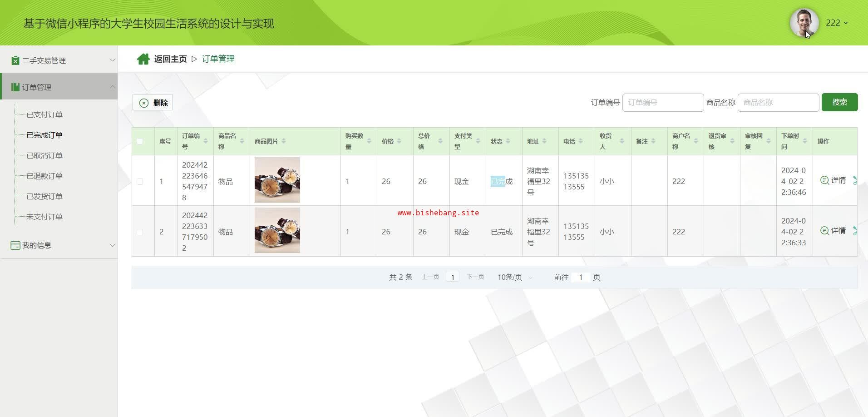Sort by 地址 column arrows
The width and height of the screenshot is (868, 417).
coord(544,141)
